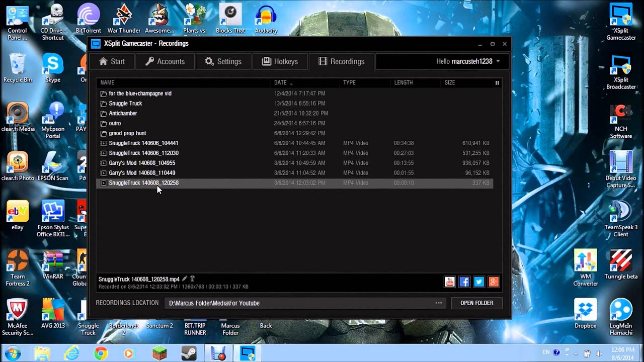
Task: Share recording to Facebook
Action: [464, 282]
